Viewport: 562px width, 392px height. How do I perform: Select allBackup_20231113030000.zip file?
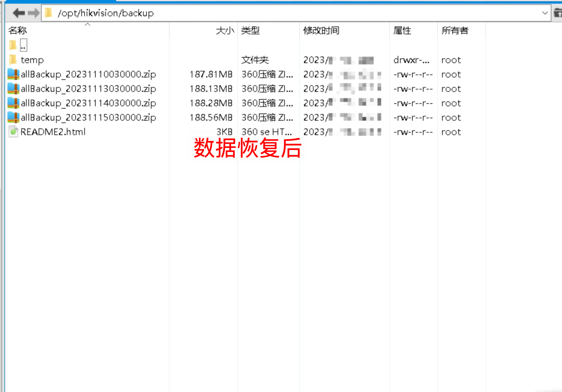(88, 89)
